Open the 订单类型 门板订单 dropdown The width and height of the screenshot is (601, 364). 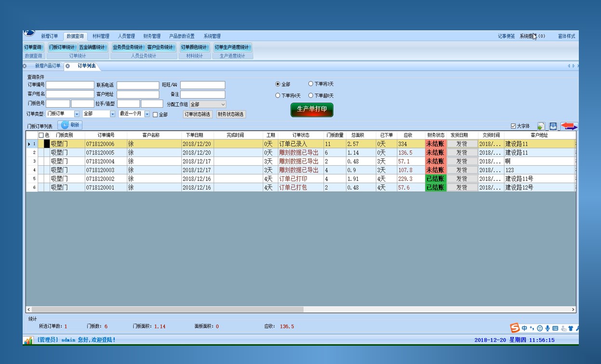click(x=77, y=114)
